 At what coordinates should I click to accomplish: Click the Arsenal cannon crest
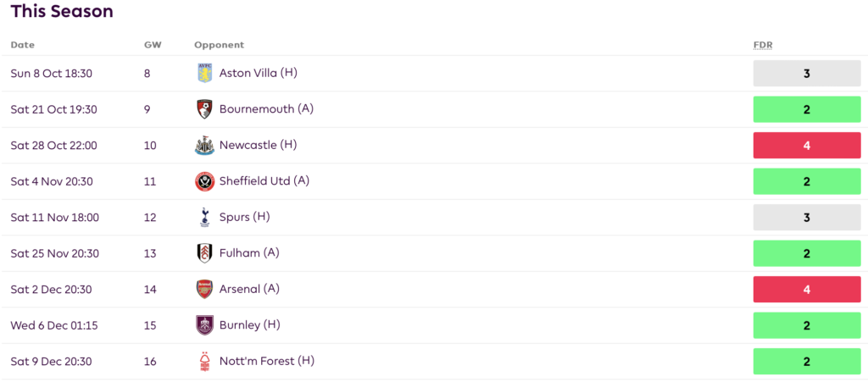click(205, 289)
